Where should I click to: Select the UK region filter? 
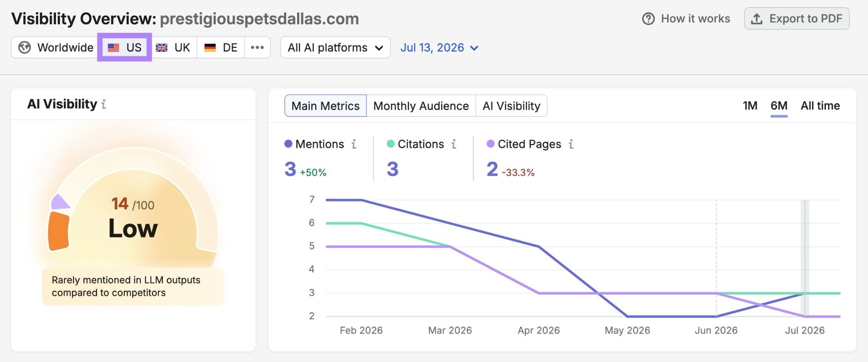pyautogui.click(x=173, y=47)
